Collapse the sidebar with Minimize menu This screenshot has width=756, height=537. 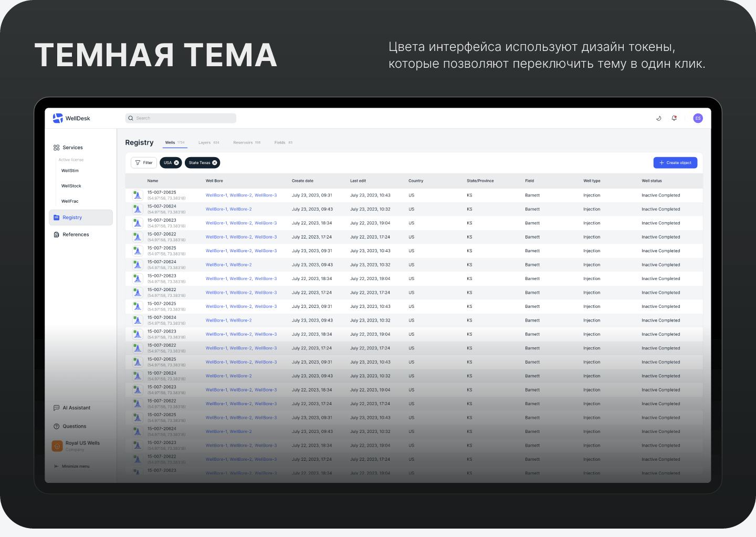(x=72, y=467)
